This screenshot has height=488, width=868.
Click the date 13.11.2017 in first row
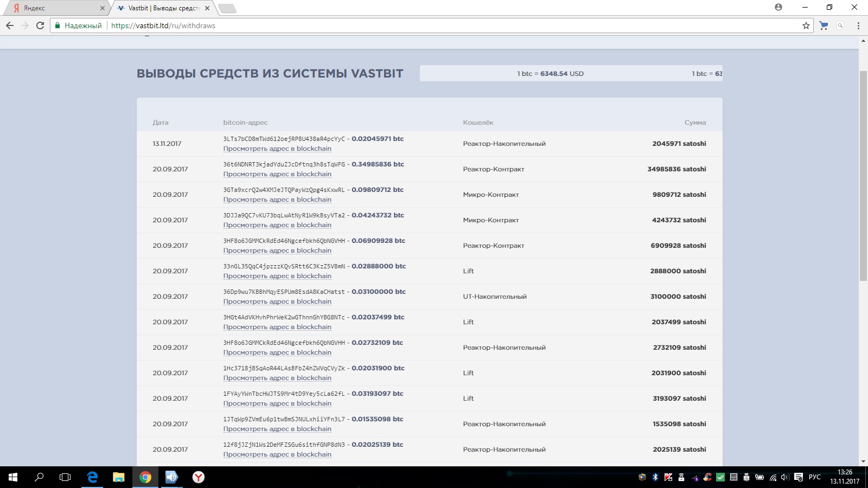[167, 144]
